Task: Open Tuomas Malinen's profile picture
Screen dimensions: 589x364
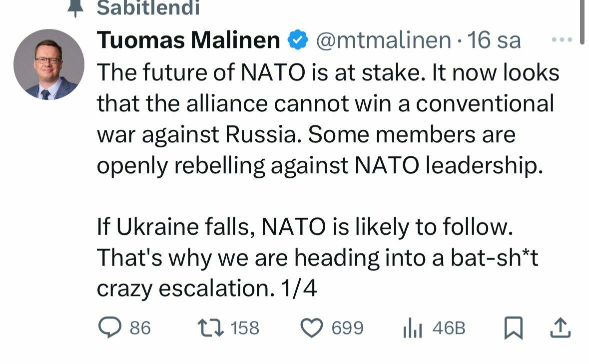Action: point(49,64)
